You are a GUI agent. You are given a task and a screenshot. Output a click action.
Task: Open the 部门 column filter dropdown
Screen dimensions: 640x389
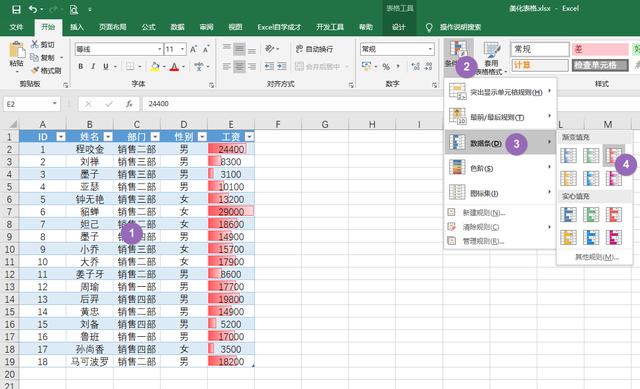point(155,137)
